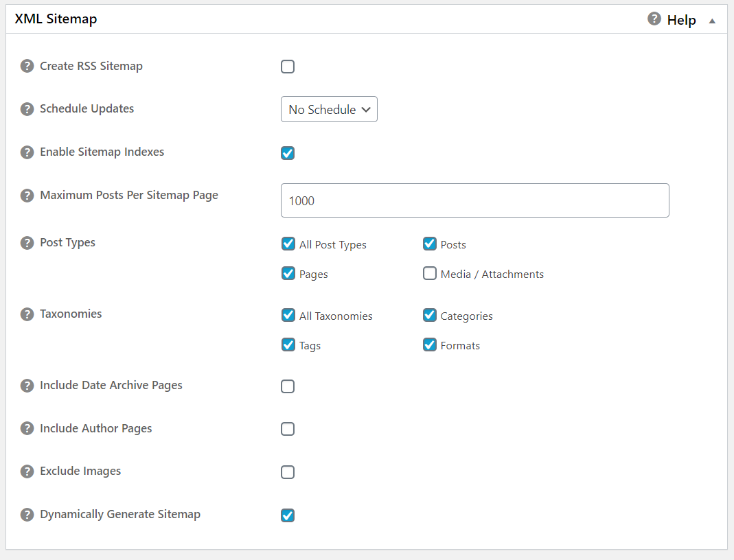The height and width of the screenshot is (560, 734).
Task: Click the help icon beside Dynamically Generate Sitemap
Action: [27, 515]
